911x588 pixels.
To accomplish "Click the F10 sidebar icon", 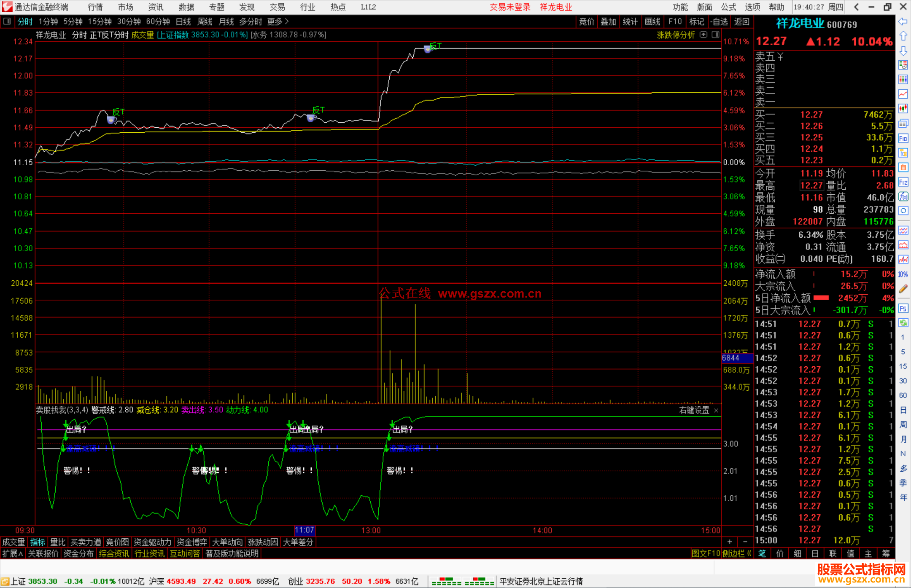I will click(x=903, y=138).
